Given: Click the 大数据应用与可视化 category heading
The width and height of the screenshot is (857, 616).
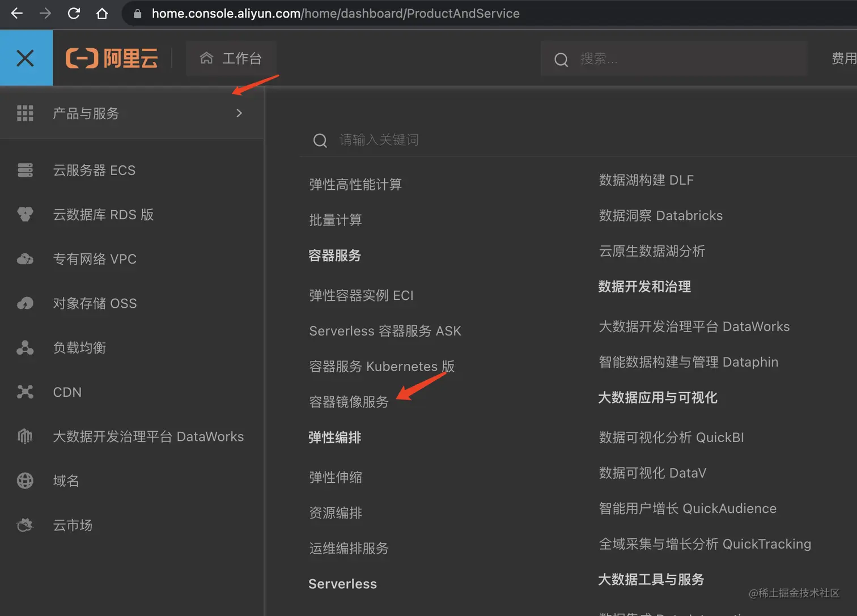Looking at the screenshot, I should click(657, 398).
